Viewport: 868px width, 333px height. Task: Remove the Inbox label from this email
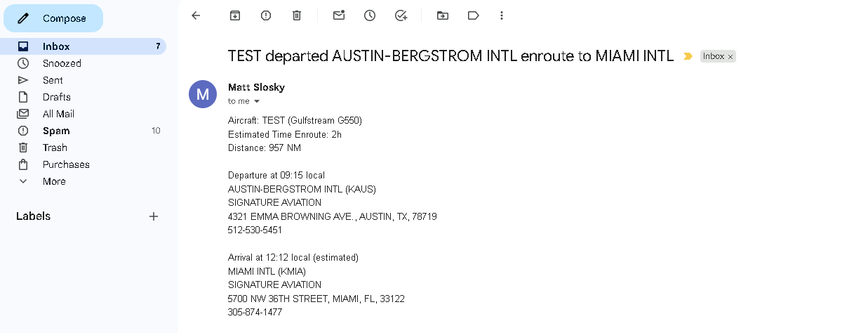point(730,57)
